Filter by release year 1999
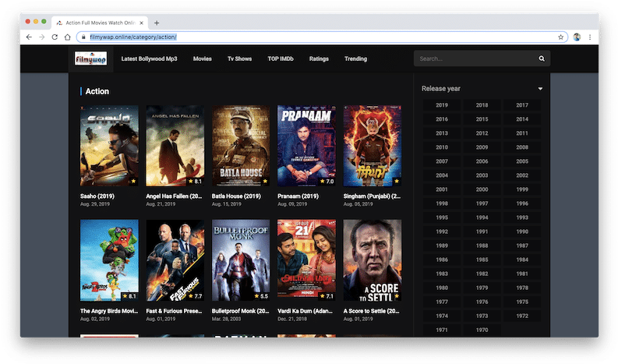The image size is (618, 364). [522, 189]
